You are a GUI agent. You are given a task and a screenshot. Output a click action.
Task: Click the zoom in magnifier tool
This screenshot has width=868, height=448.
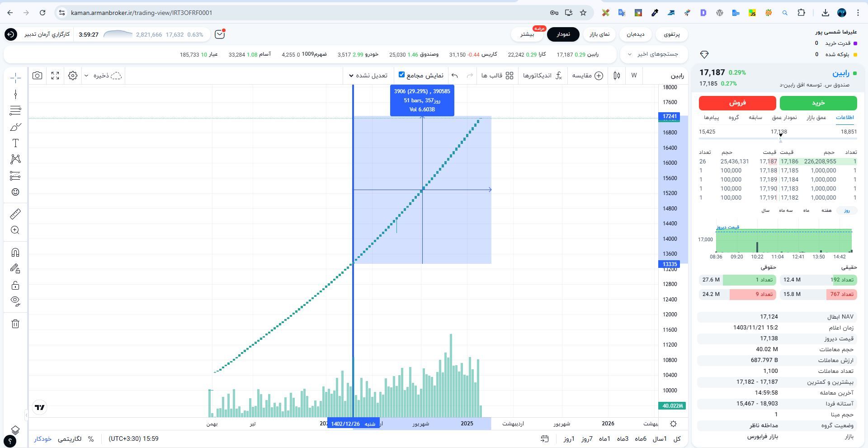click(15, 230)
